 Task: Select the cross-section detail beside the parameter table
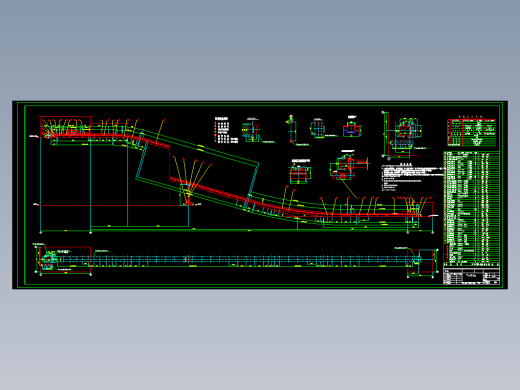(404, 136)
